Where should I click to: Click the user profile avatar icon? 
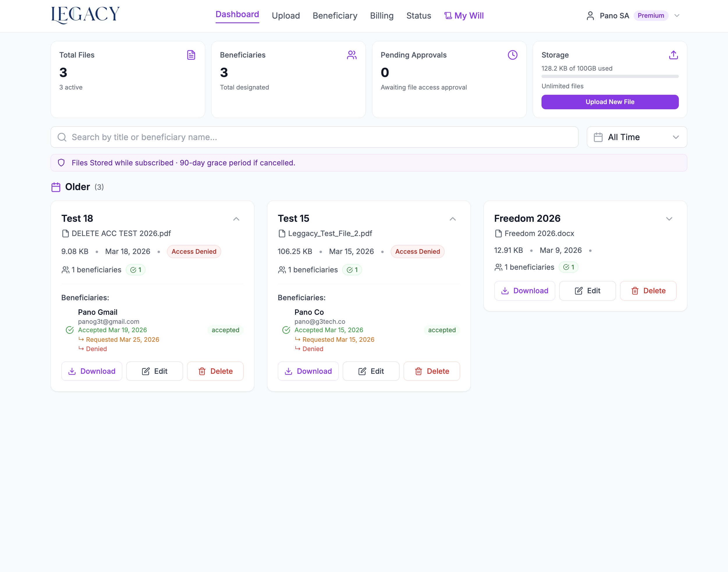[590, 16]
